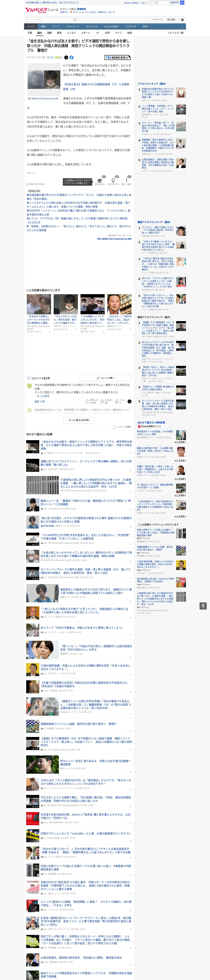This screenshot has height=980, width=210.
Task: Share the article on Facebook
Action: click(71, 57)
